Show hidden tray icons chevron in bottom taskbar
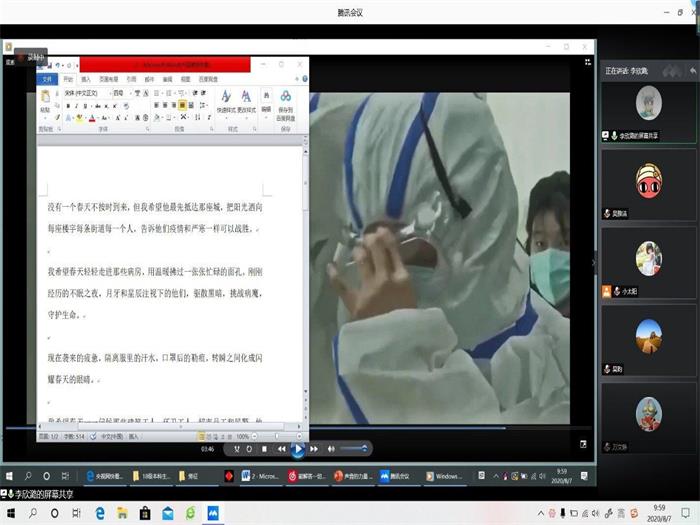The width and height of the screenshot is (700, 525). [x=541, y=513]
